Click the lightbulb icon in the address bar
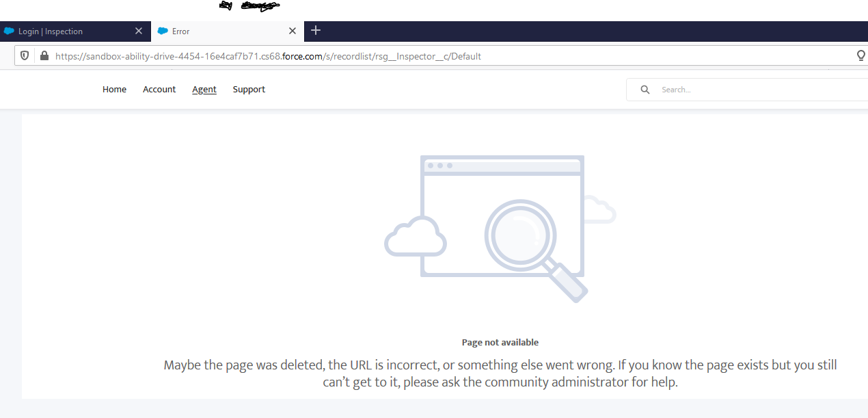The image size is (868, 418). [x=860, y=55]
